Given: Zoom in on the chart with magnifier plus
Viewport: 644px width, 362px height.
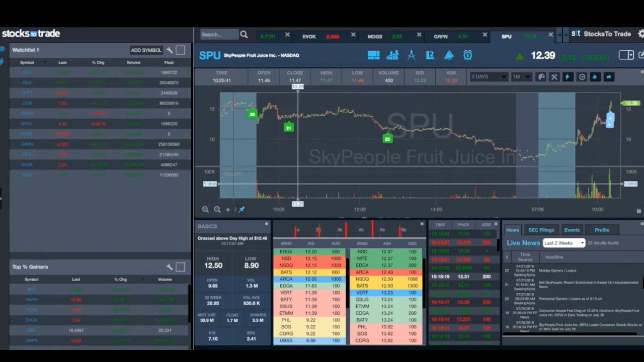Looking at the screenshot, I should click(x=205, y=210).
